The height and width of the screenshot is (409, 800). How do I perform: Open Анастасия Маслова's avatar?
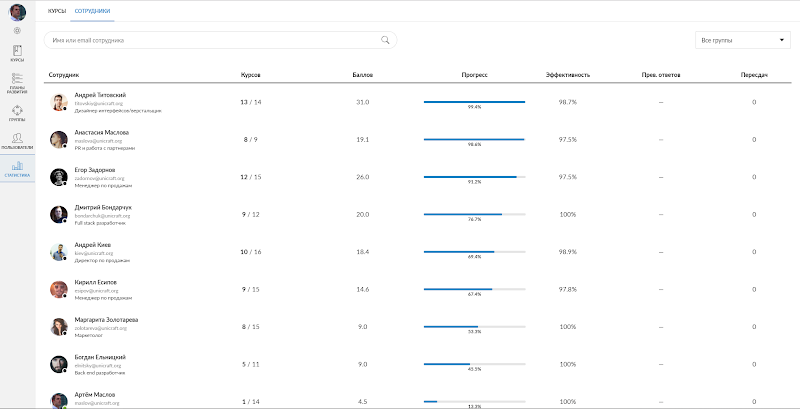pos(59,140)
